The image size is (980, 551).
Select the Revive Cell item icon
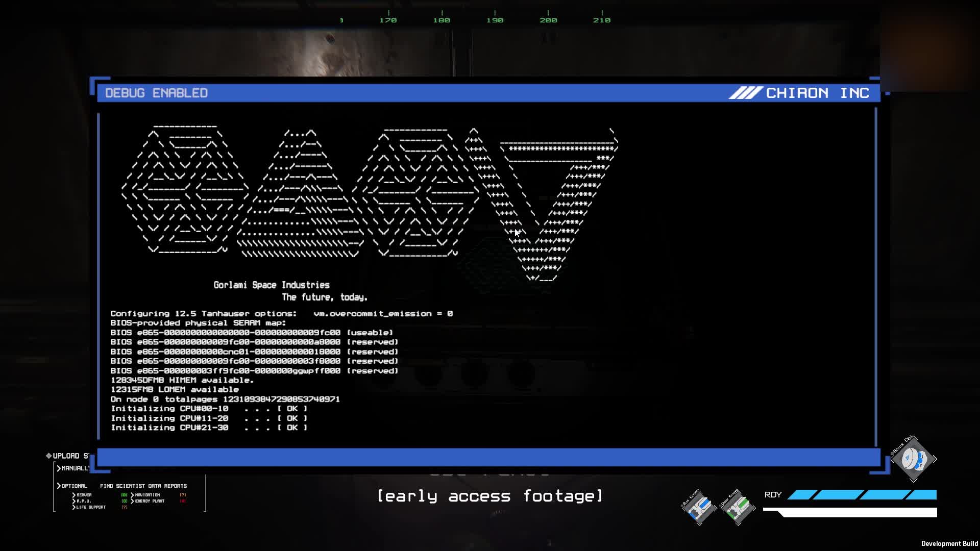[913, 459]
